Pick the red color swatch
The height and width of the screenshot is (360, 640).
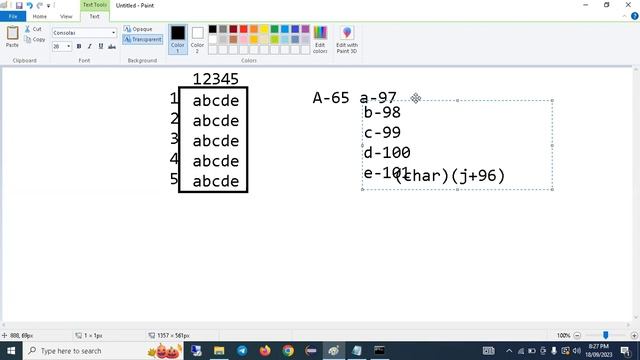[243, 29]
